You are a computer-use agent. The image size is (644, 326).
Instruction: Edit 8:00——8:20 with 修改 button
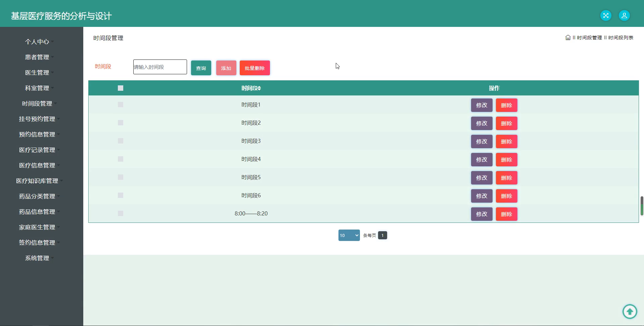(481, 214)
